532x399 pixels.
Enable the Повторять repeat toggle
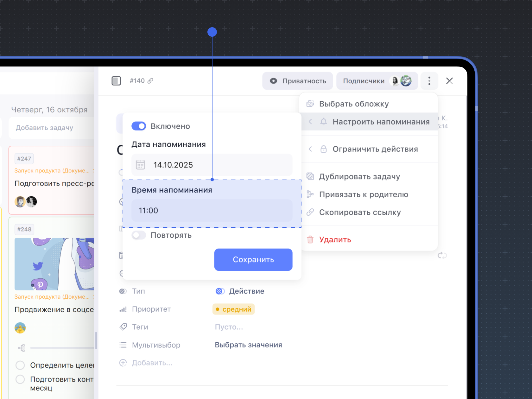[139, 235]
